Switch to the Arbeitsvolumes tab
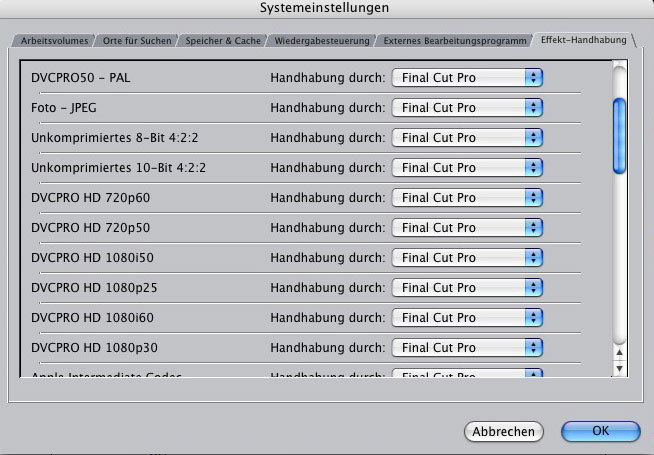The width and height of the screenshot is (654, 455). (54, 41)
